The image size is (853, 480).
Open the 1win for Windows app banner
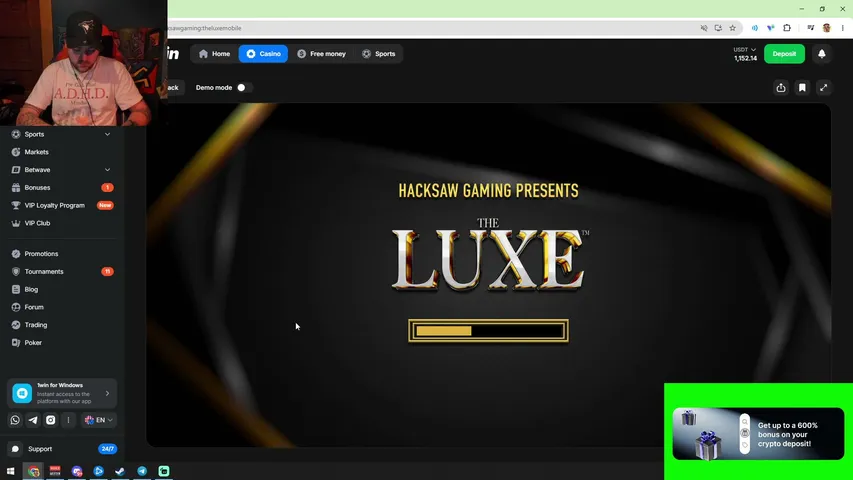coord(62,393)
